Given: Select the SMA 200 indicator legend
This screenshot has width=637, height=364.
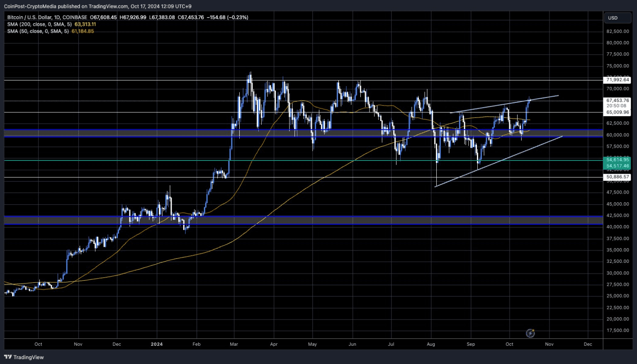Looking at the screenshot, I should click(x=39, y=24).
